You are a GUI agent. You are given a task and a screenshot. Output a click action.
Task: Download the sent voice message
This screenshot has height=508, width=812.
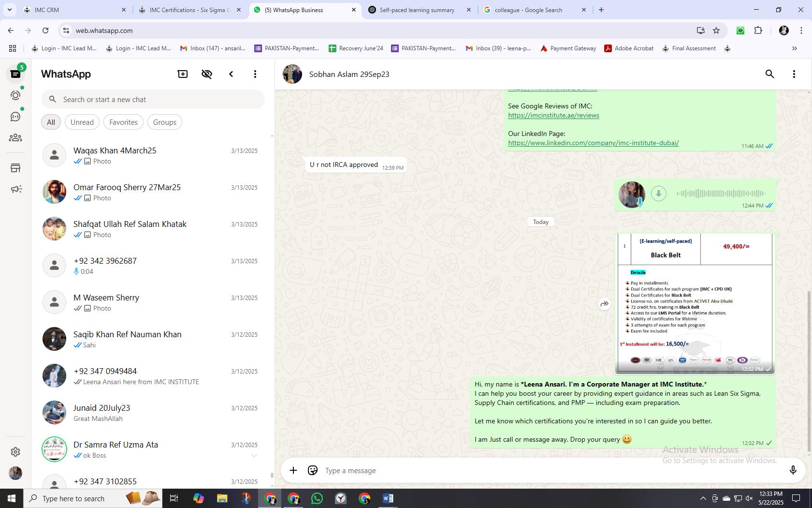[x=658, y=194]
